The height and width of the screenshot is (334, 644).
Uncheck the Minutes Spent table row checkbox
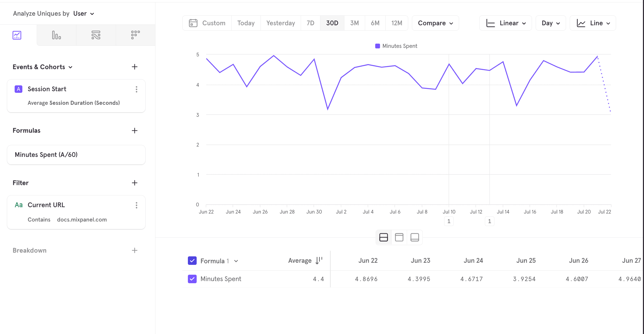[192, 279]
